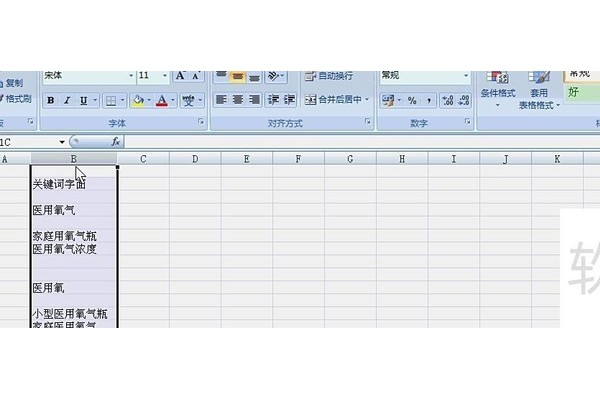This screenshot has height=400, width=600.
Task: Toggle 自动换行 wrap text
Action: [328, 76]
